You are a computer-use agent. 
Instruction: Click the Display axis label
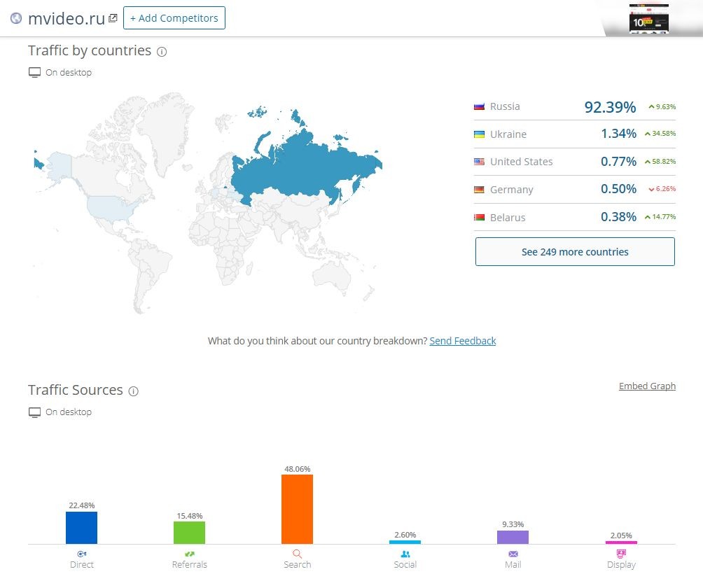[x=621, y=565]
